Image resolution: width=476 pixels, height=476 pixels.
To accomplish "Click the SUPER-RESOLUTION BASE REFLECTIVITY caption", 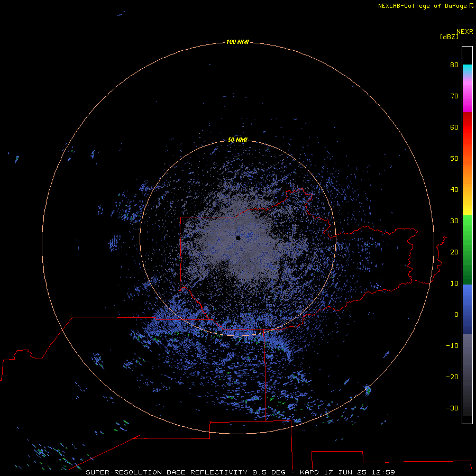I will pyautogui.click(x=167, y=472).
